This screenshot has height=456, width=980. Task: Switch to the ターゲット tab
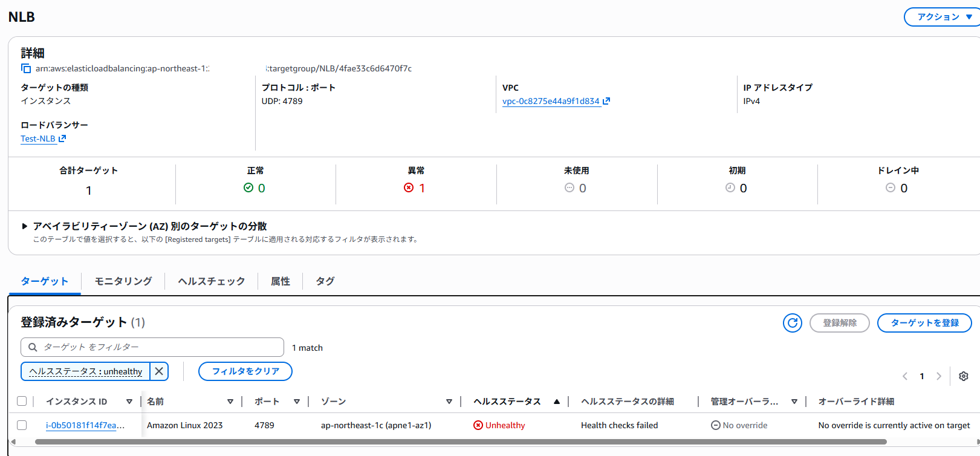pos(45,281)
